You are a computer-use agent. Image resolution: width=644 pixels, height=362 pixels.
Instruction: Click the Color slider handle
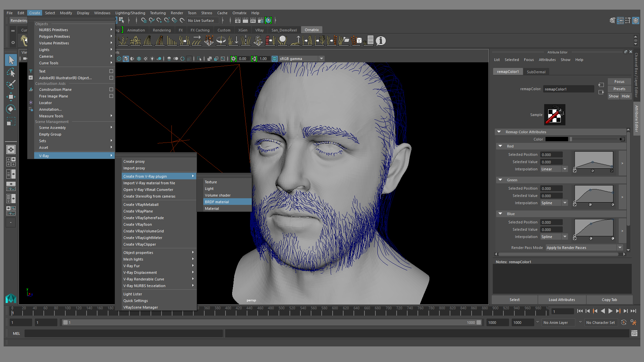(571, 139)
